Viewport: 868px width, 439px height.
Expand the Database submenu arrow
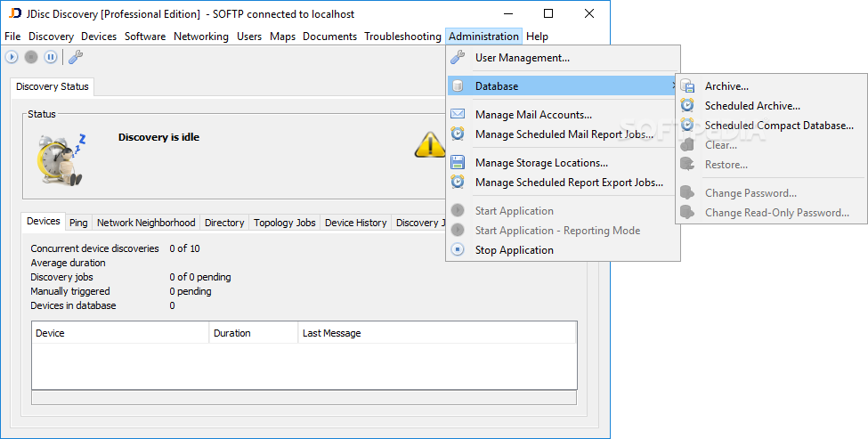point(674,85)
